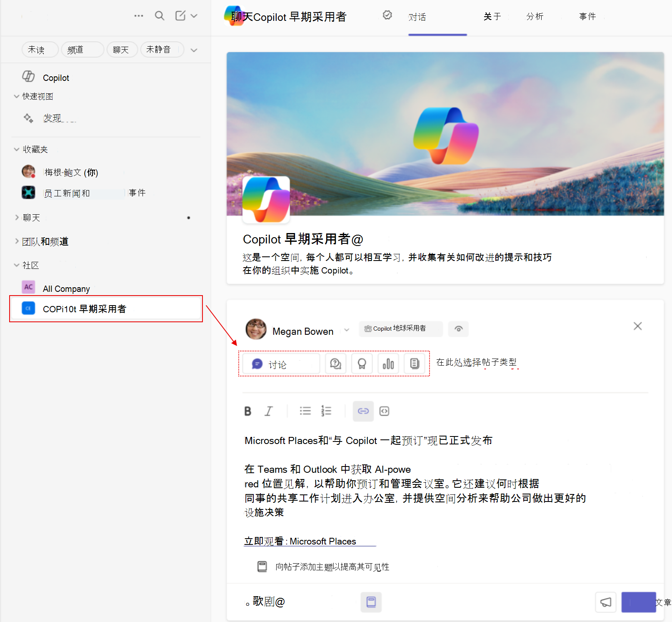Switch to the 分析 tab

(535, 16)
